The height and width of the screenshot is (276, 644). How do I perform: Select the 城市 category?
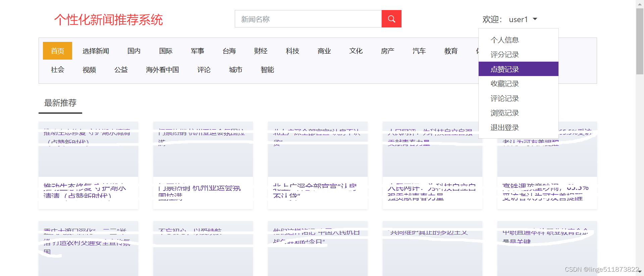[x=235, y=70]
